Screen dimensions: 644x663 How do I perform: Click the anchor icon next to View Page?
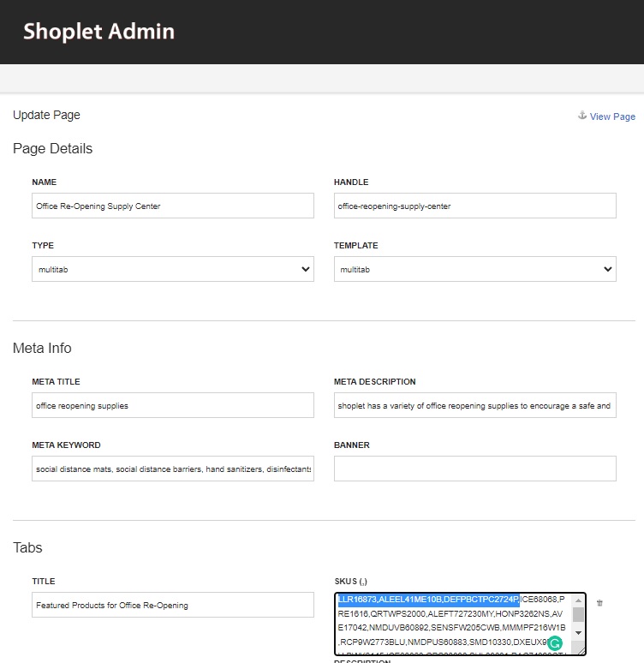[582, 116]
